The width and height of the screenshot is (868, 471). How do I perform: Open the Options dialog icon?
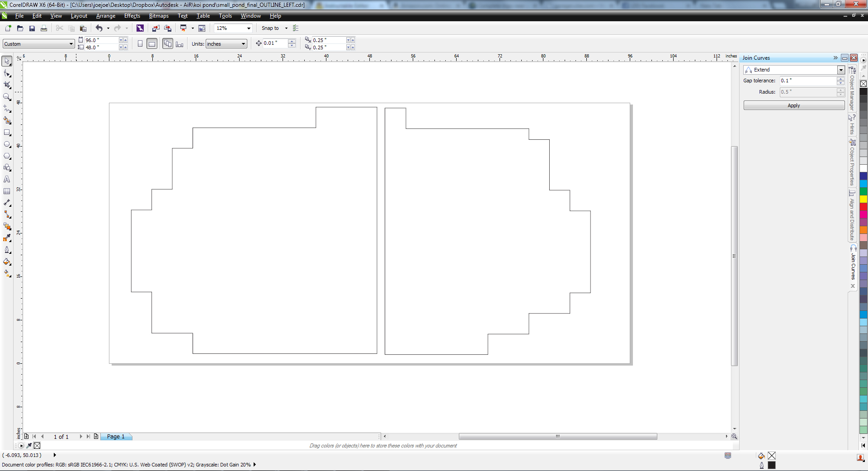pos(296,28)
